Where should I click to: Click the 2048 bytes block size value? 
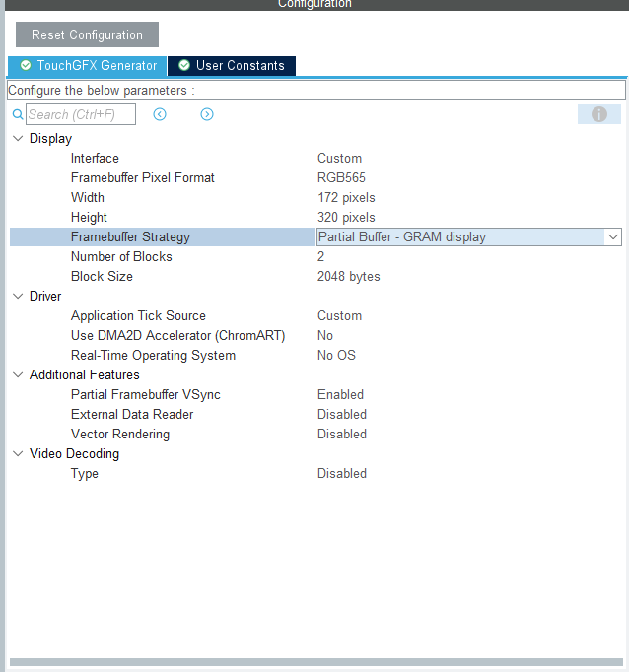point(349,277)
